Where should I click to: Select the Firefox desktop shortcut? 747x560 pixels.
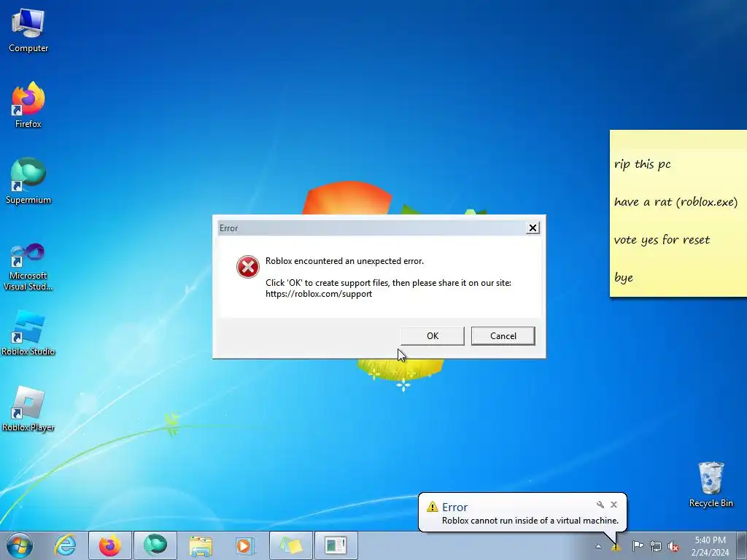click(x=28, y=105)
